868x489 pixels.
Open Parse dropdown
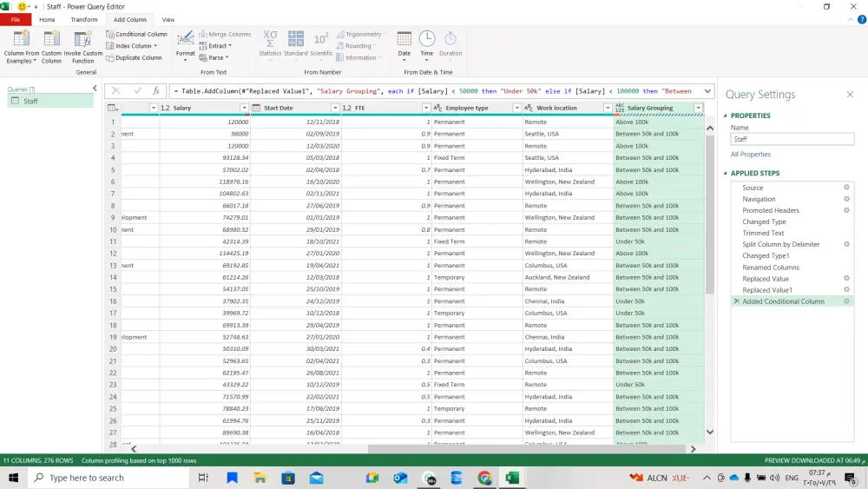click(214, 57)
